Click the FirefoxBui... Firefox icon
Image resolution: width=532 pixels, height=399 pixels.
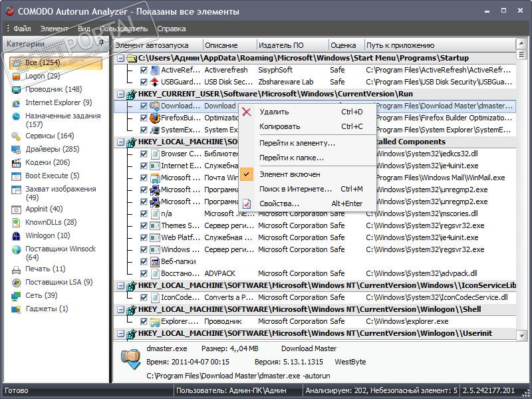tap(155, 118)
